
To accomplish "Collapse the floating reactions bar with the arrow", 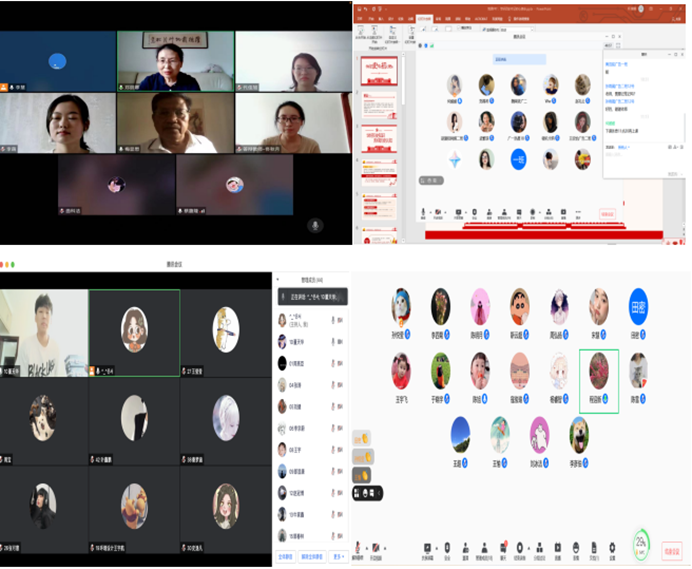I will tap(356, 493).
